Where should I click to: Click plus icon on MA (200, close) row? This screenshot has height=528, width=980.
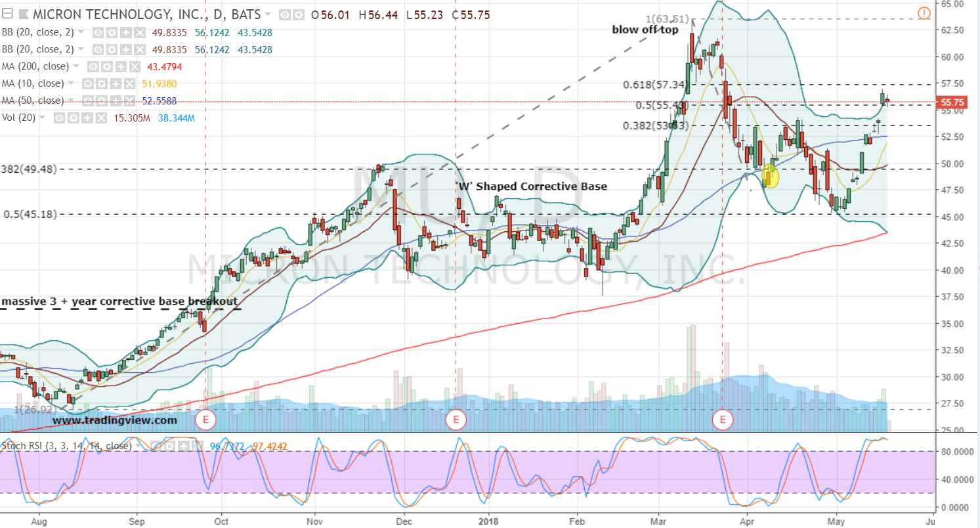point(121,66)
